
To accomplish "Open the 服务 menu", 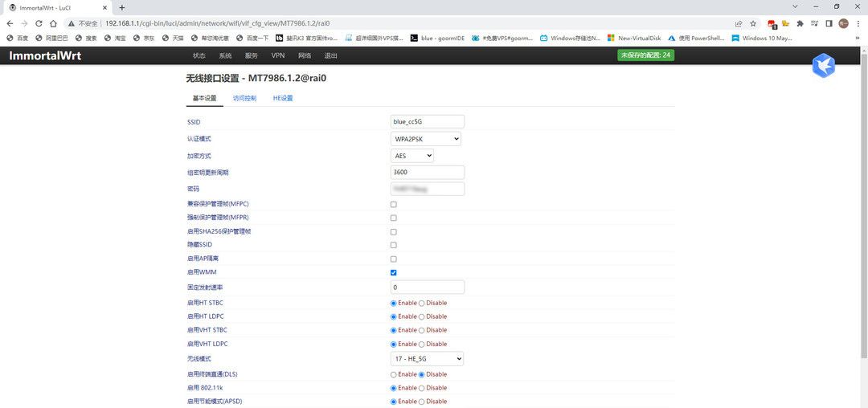I will click(252, 55).
